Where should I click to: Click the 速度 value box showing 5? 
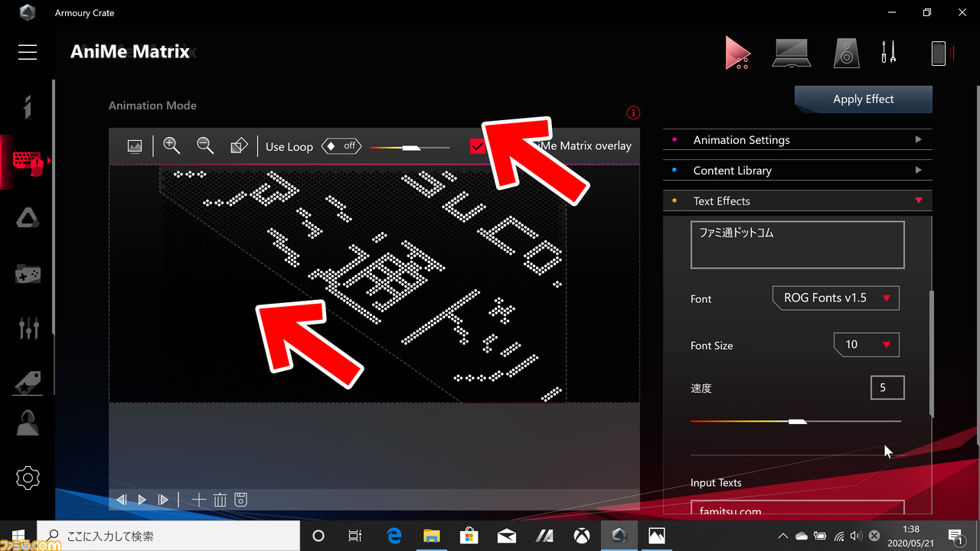(x=887, y=388)
